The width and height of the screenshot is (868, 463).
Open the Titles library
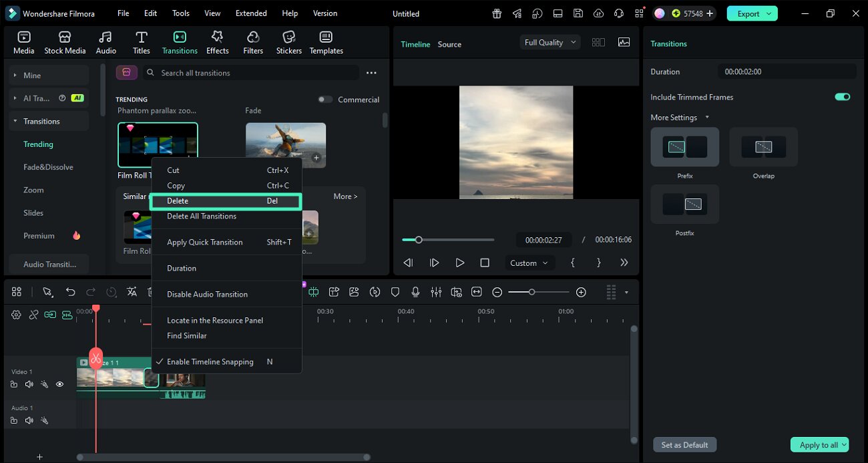click(141, 43)
